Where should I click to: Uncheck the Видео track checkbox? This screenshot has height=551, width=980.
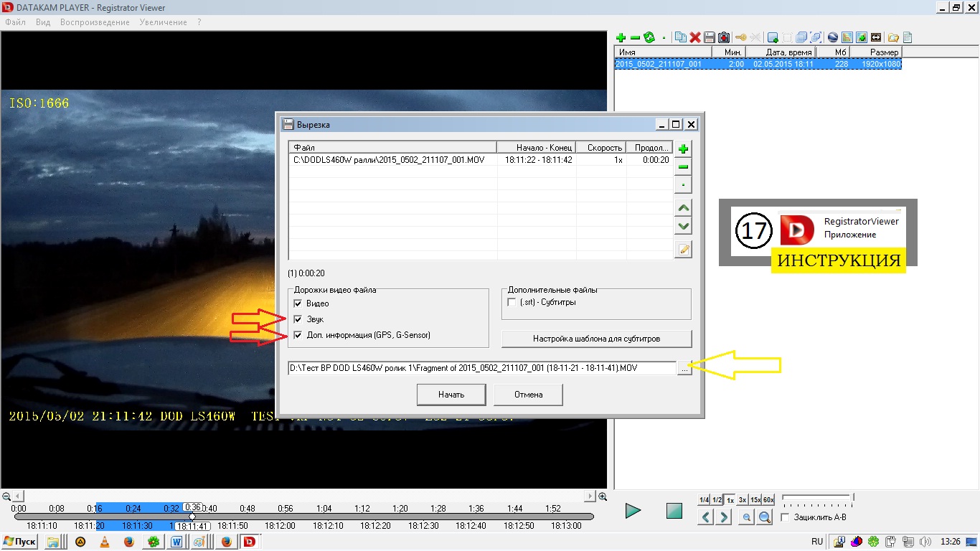point(298,303)
